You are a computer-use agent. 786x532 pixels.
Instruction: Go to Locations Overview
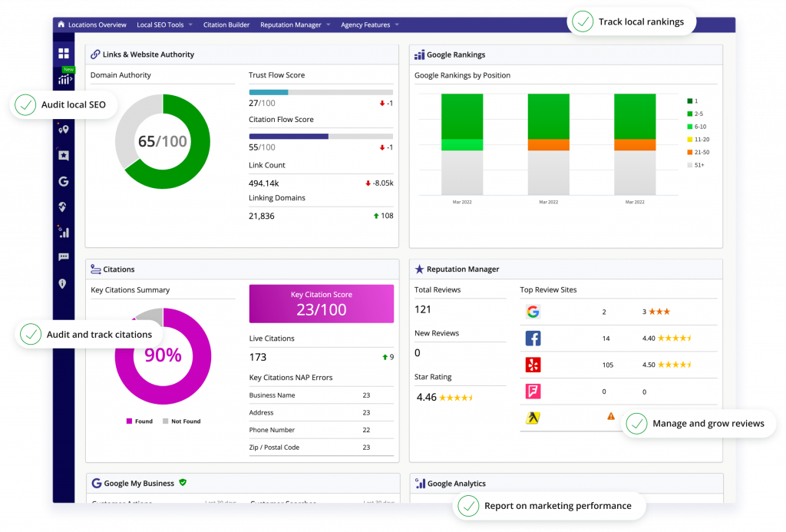97,25
